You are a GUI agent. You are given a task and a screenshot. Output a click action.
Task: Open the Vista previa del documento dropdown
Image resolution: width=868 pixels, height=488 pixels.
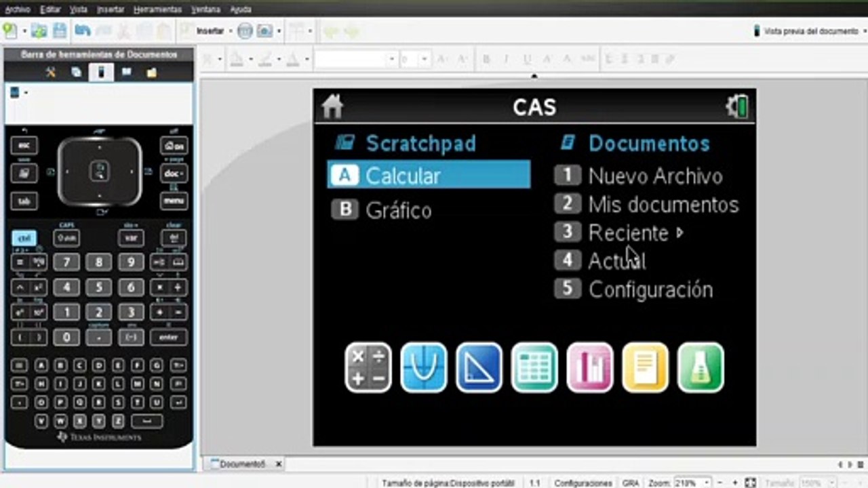click(x=810, y=31)
